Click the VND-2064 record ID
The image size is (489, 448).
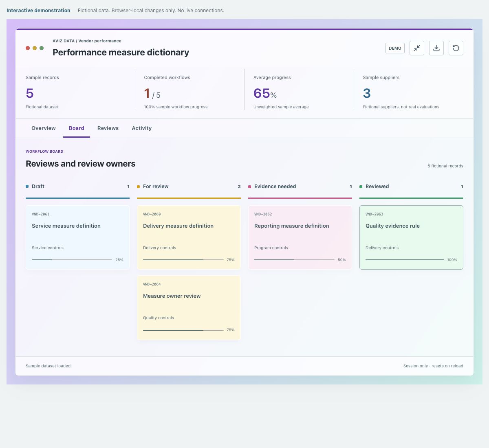click(x=152, y=284)
